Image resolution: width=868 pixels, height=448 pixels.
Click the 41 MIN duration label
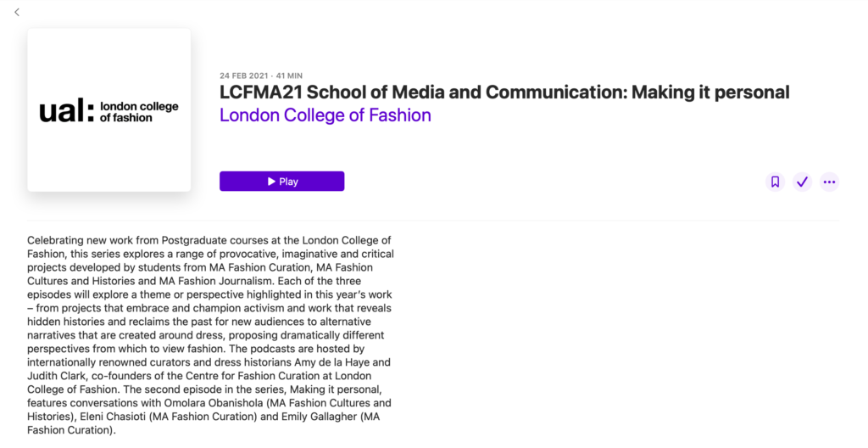coord(289,76)
